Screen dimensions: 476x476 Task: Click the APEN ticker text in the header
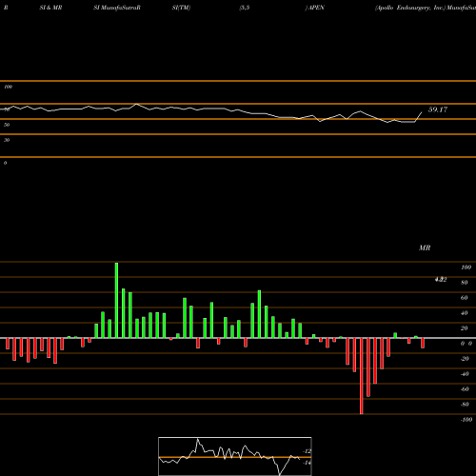[316, 8]
